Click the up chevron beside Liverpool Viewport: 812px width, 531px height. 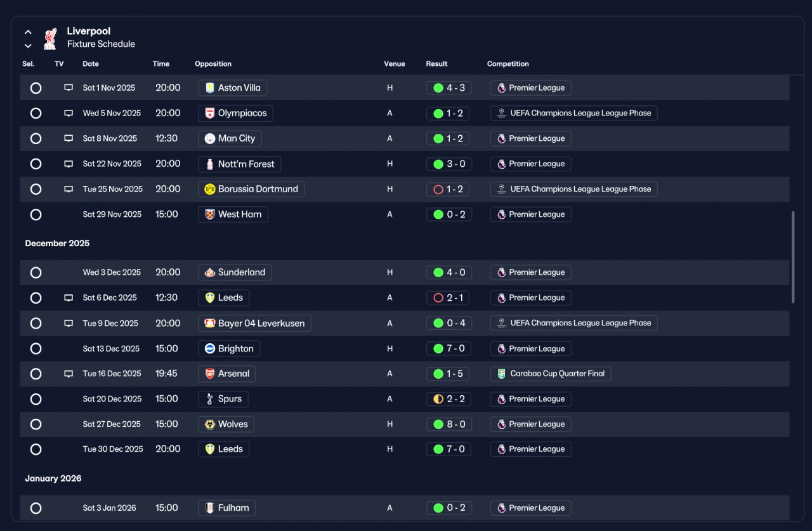pos(28,32)
